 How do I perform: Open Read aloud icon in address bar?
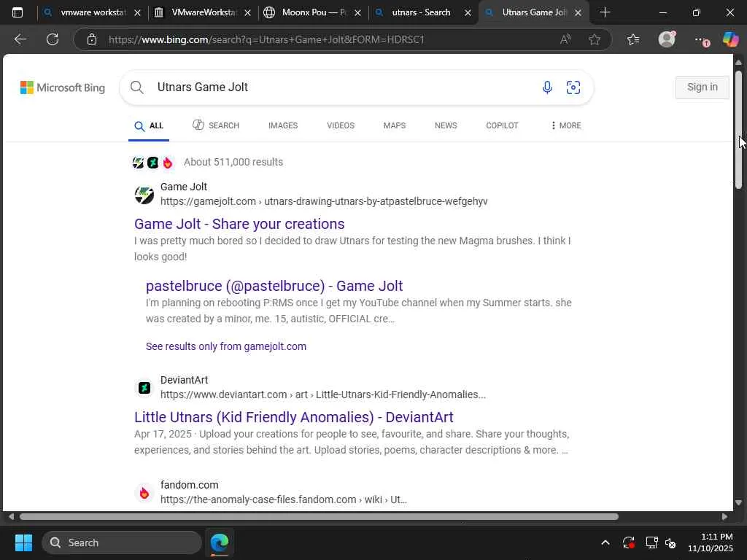(565, 39)
